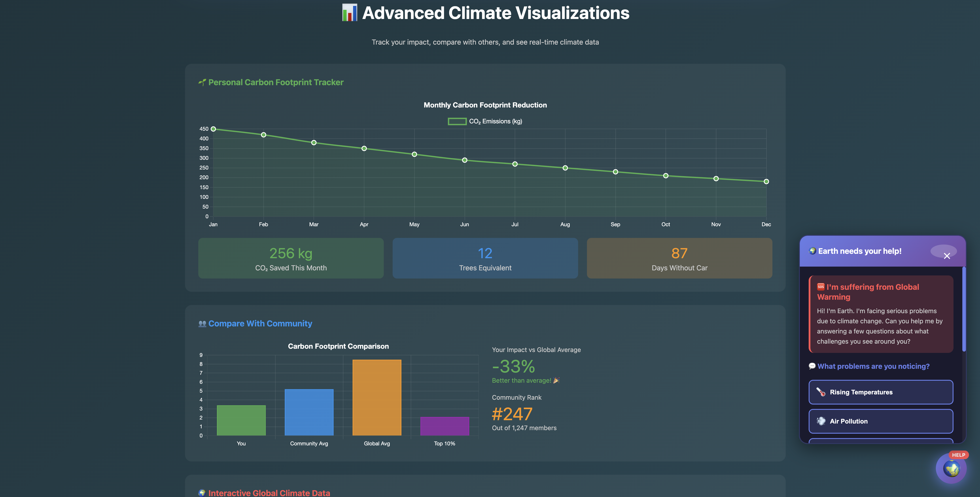
Task: Click the December data point on chart
Action: coord(766,181)
